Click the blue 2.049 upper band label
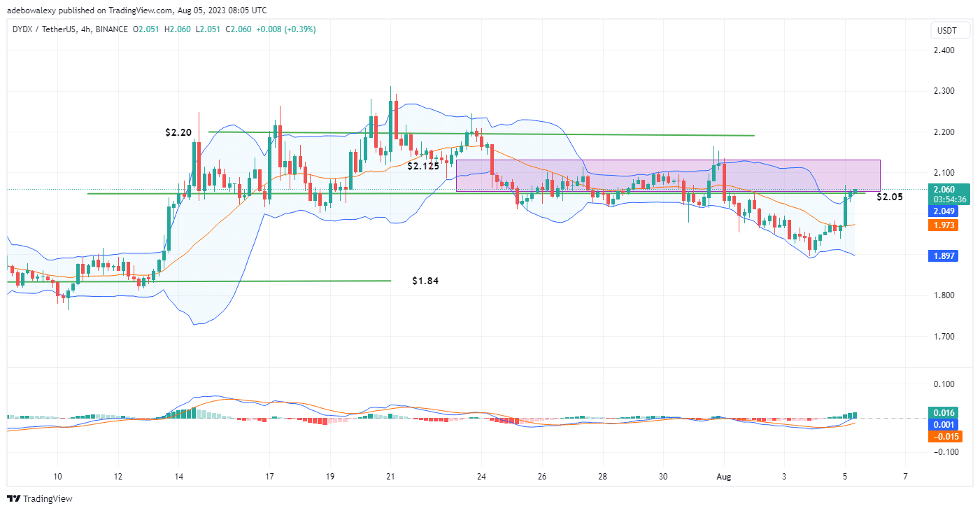 point(944,211)
